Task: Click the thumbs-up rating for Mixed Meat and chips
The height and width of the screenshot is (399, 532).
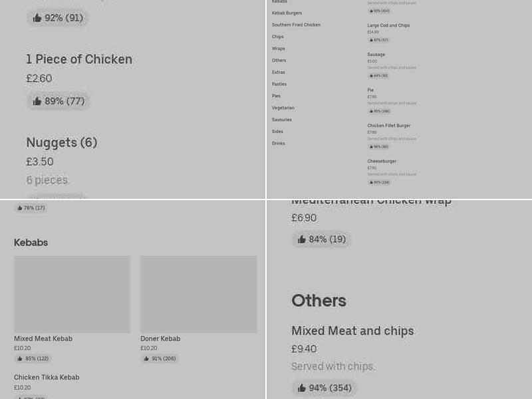Action: tap(325, 388)
